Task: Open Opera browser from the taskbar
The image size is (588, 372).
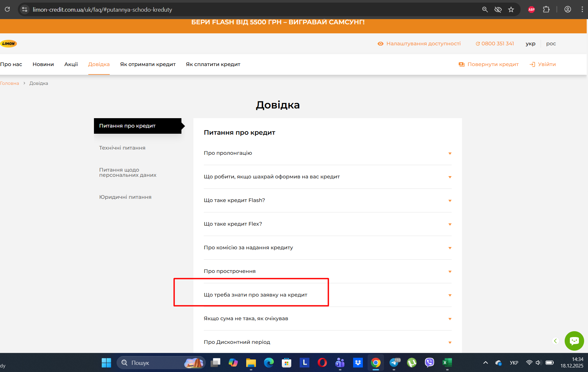Action: 322,363
